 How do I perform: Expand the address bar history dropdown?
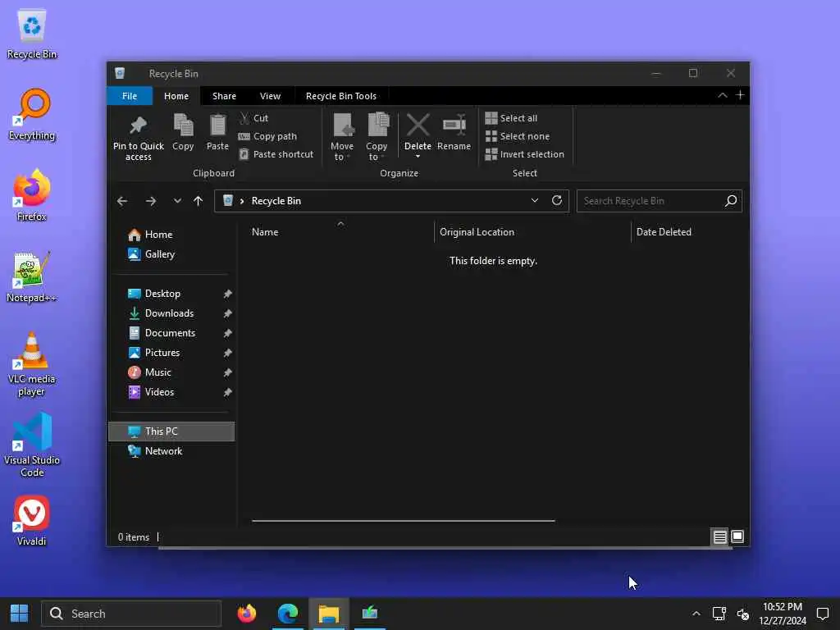coord(534,200)
